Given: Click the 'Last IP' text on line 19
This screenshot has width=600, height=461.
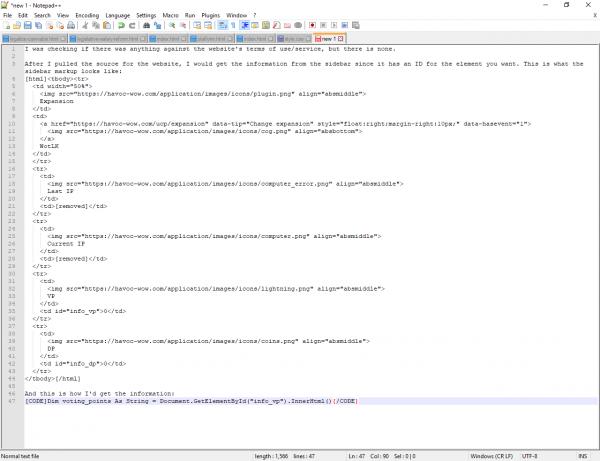Looking at the screenshot, I should tap(60, 191).
